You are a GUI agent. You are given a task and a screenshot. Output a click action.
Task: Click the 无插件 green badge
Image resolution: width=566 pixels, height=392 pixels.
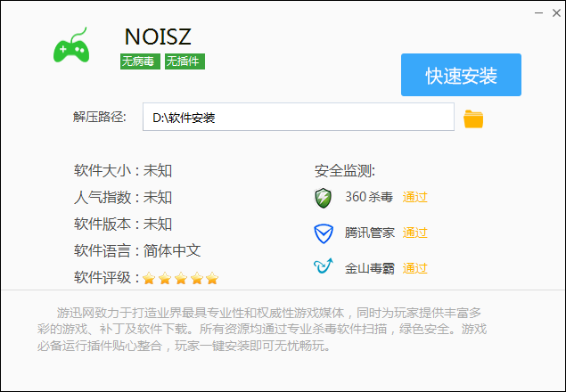(185, 61)
